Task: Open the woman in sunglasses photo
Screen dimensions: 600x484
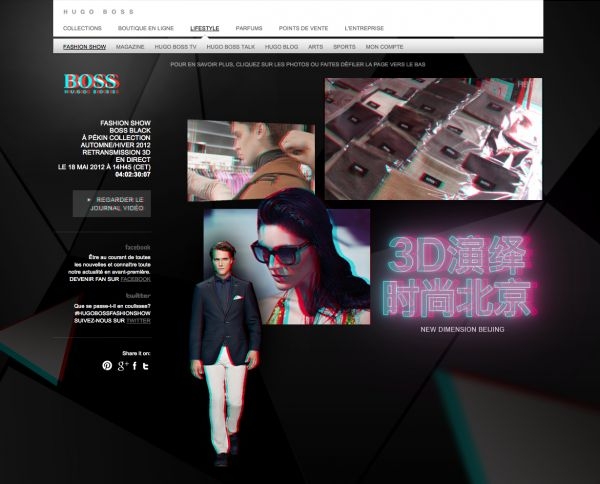Action: click(315, 265)
